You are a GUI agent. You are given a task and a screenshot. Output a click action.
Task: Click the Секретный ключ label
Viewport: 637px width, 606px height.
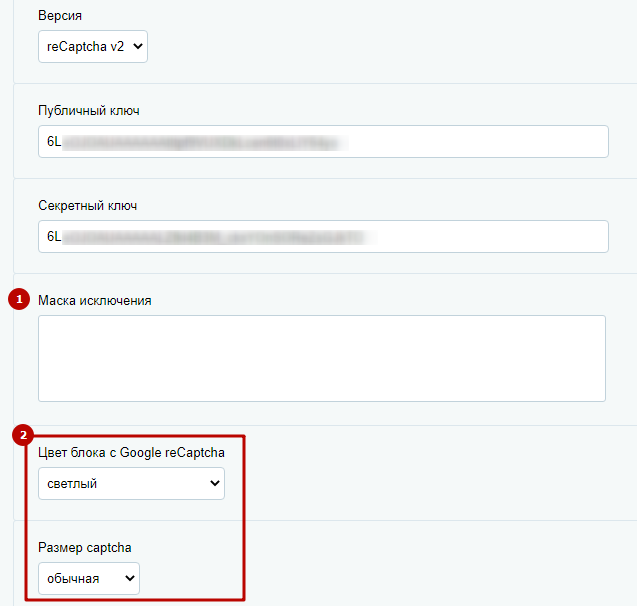coord(87,206)
